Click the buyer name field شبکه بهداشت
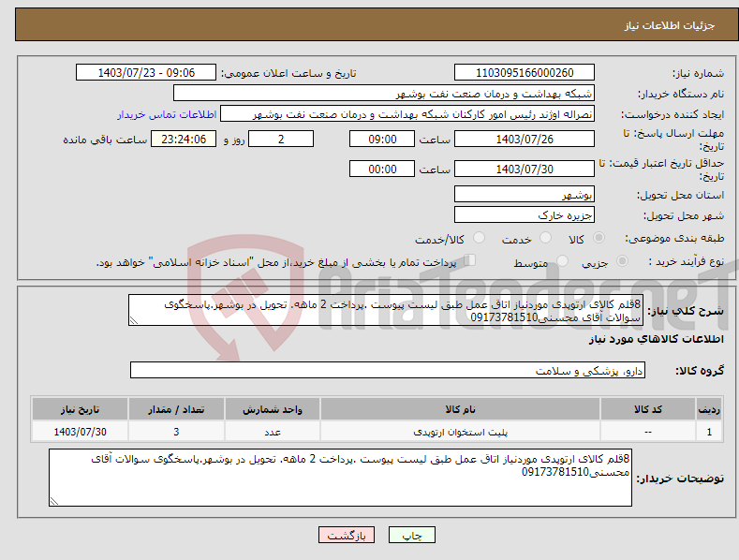739x560 pixels. 384,94
